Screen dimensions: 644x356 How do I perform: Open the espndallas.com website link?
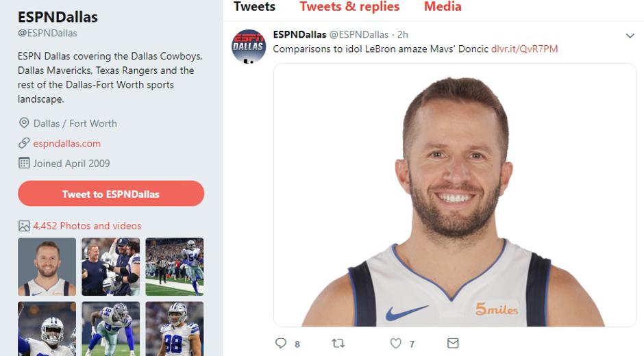point(67,144)
